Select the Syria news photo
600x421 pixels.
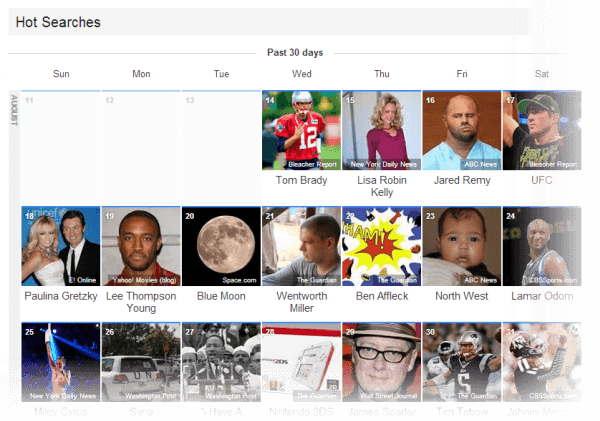click(141, 362)
